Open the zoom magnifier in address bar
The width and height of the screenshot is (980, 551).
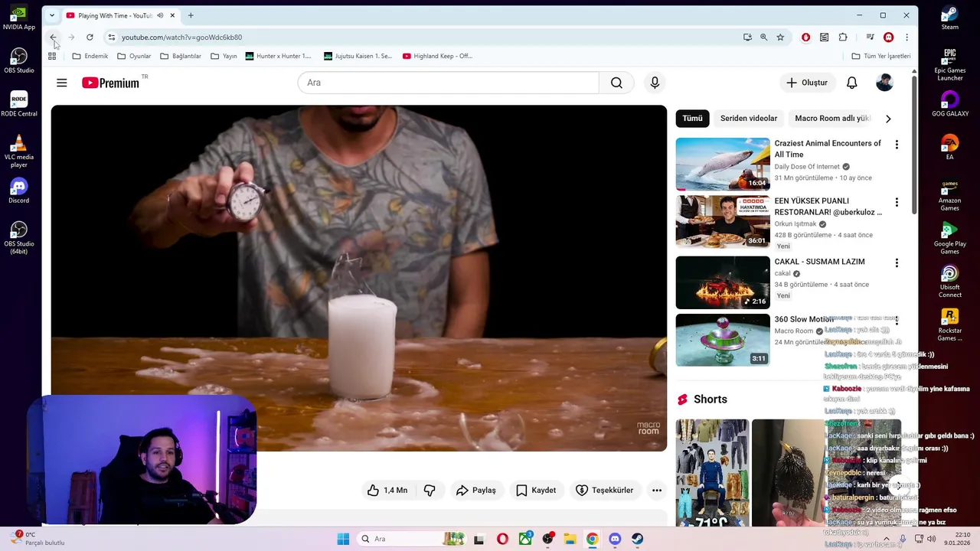[763, 37]
